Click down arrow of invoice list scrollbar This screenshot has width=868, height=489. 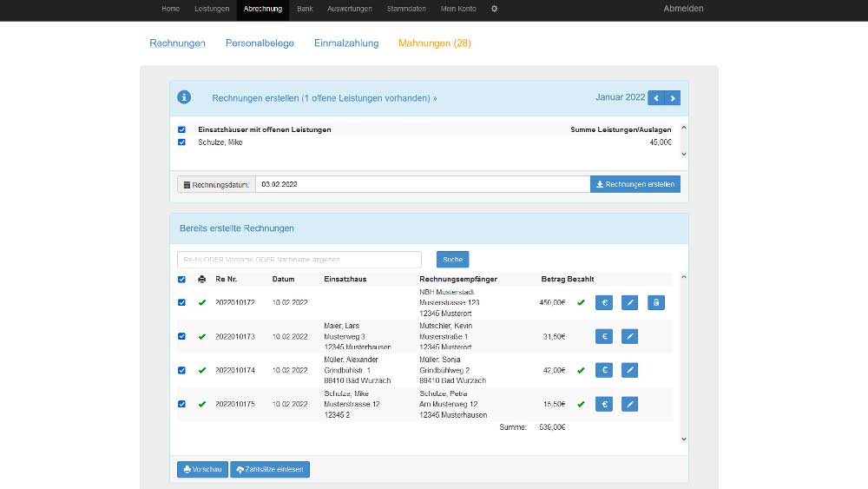coord(684,439)
